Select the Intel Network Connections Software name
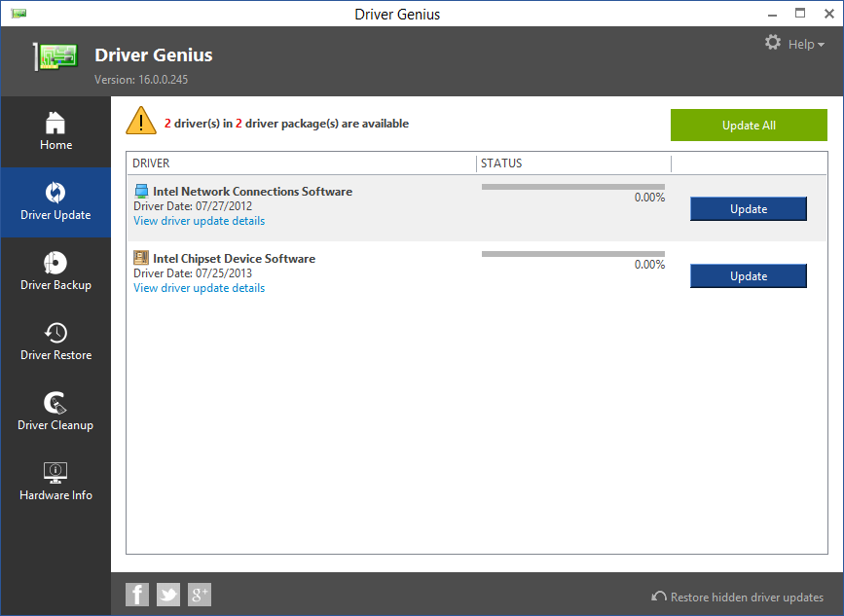The image size is (844, 616). coord(252,192)
